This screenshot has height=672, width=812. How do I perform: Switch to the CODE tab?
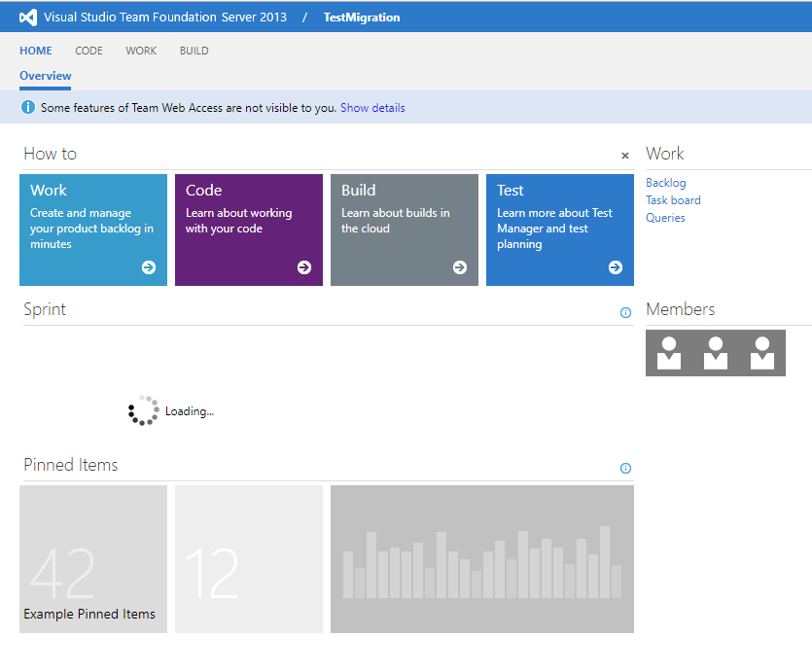[x=88, y=51]
